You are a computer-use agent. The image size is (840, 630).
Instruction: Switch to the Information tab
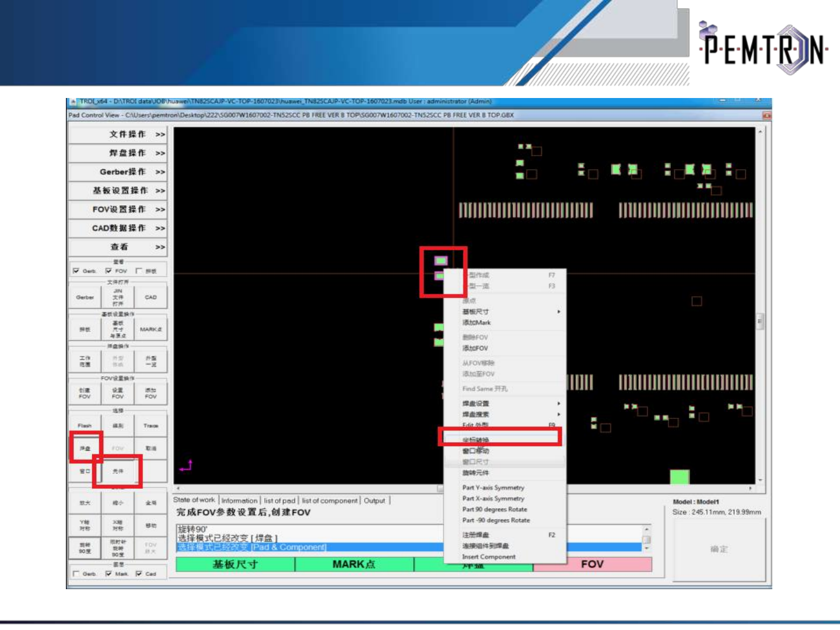point(239,501)
